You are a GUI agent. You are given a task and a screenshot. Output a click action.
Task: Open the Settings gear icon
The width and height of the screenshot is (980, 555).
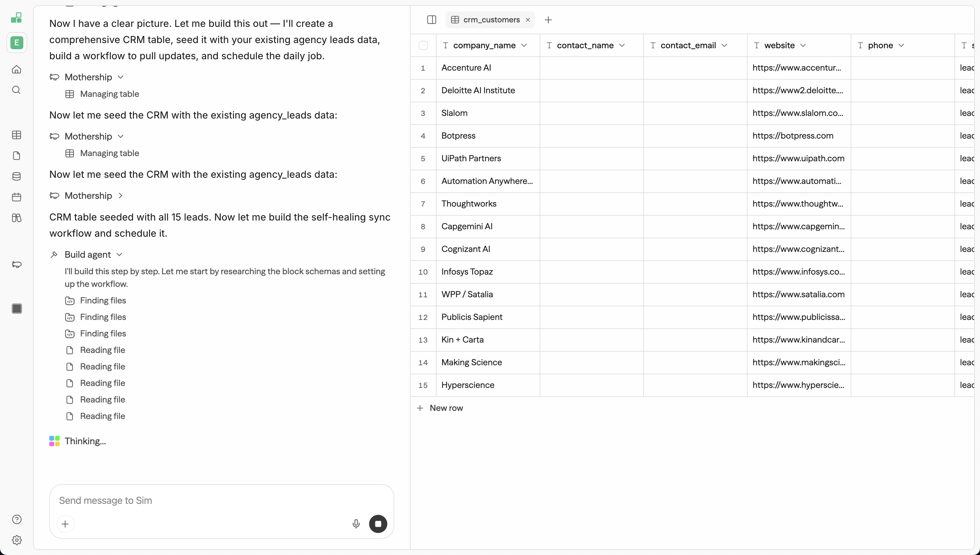pos(17,540)
